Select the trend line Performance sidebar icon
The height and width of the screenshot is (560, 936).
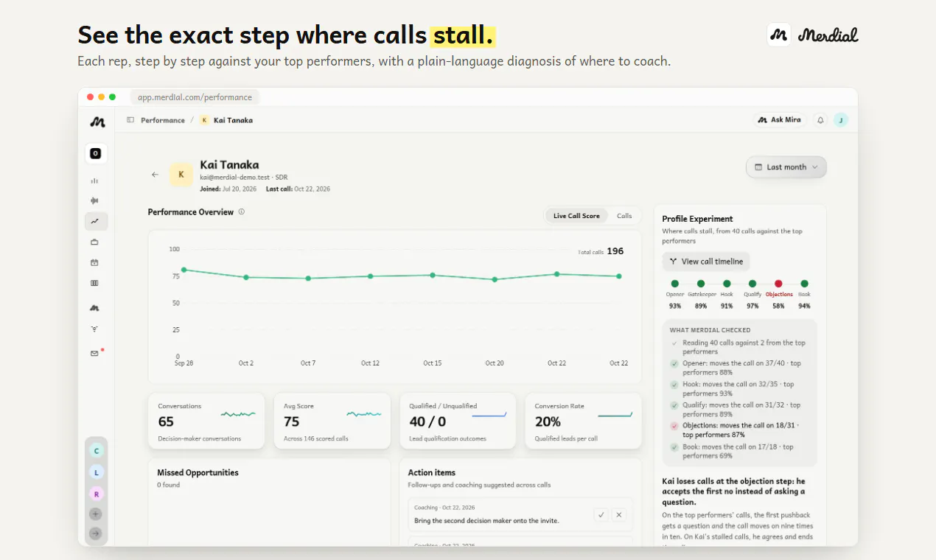point(96,221)
